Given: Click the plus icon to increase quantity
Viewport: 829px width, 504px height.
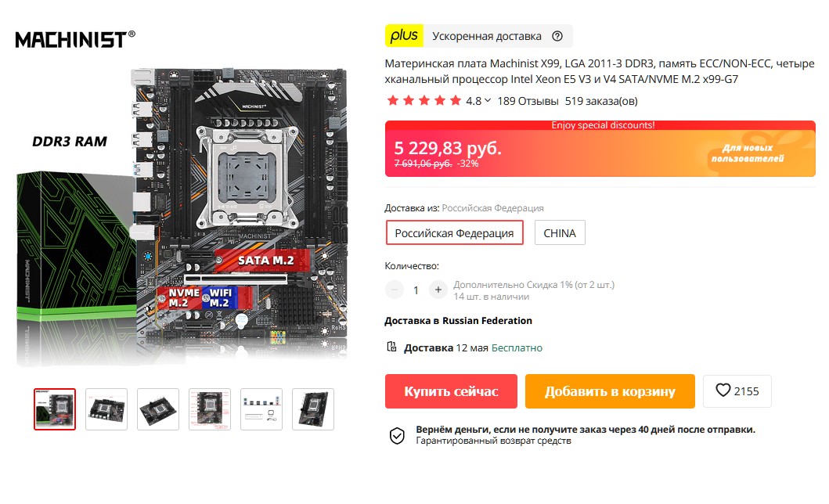Looking at the screenshot, I should point(438,290).
